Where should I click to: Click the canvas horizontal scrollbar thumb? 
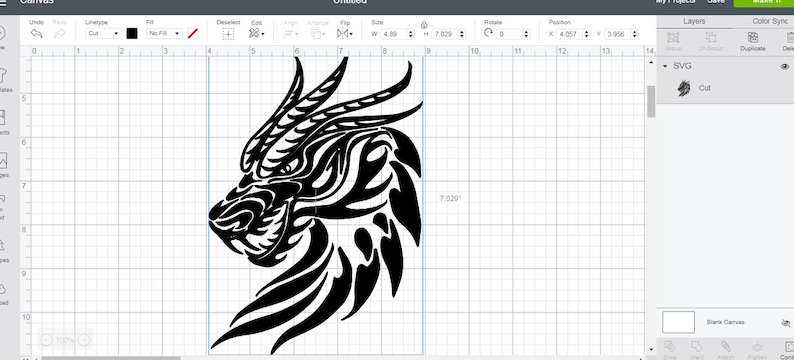110,358
